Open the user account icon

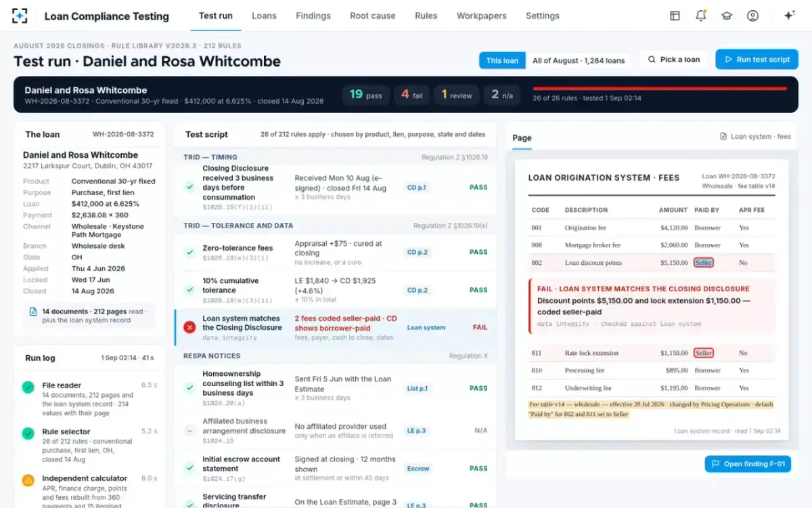[752, 16]
